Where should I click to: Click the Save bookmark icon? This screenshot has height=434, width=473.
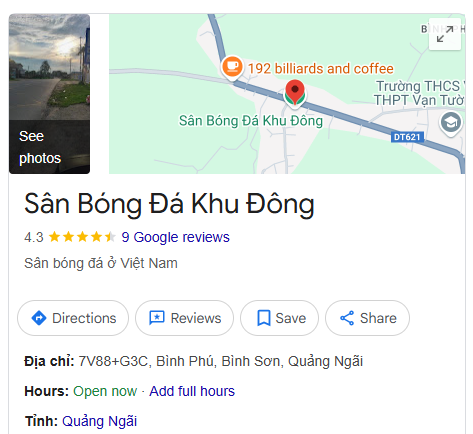(x=264, y=318)
